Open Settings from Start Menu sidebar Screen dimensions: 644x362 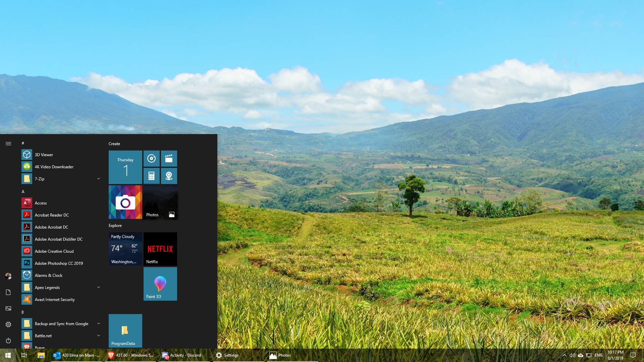[8, 324]
